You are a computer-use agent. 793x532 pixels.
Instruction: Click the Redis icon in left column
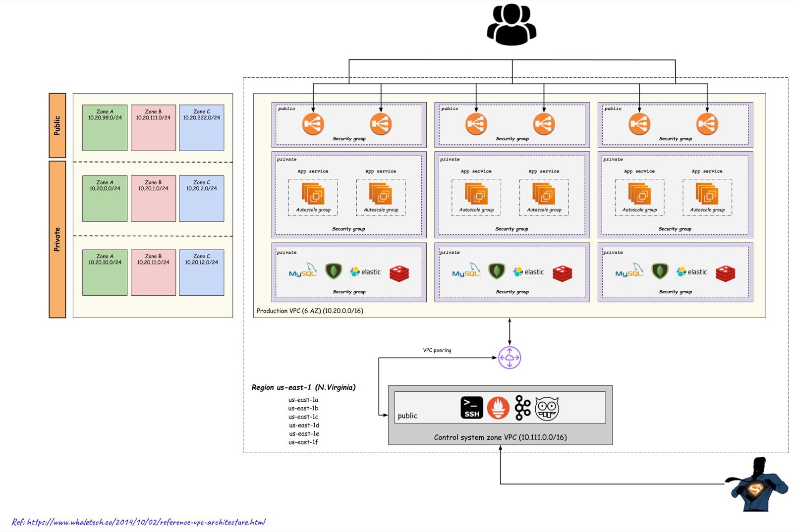tap(399, 273)
